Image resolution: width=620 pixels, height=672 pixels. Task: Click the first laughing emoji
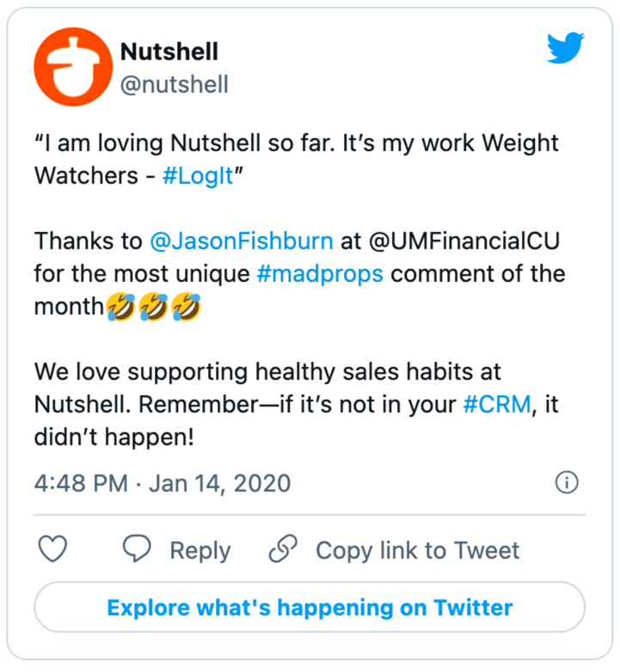(121, 307)
